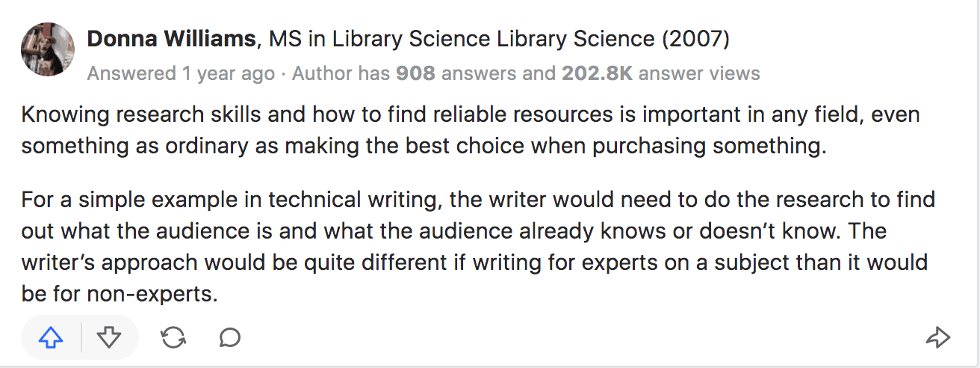Click the reshare circular arrows icon
The image size is (980, 368).
[173, 338]
